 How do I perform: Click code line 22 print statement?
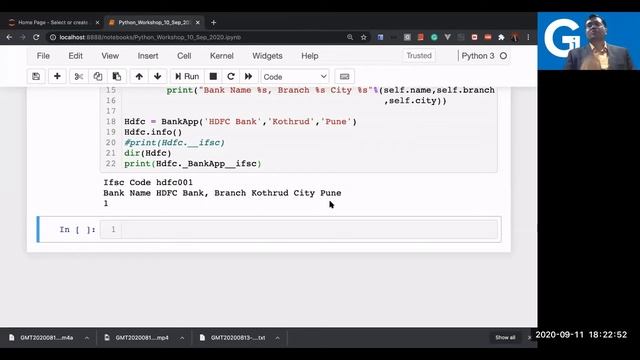193,164
